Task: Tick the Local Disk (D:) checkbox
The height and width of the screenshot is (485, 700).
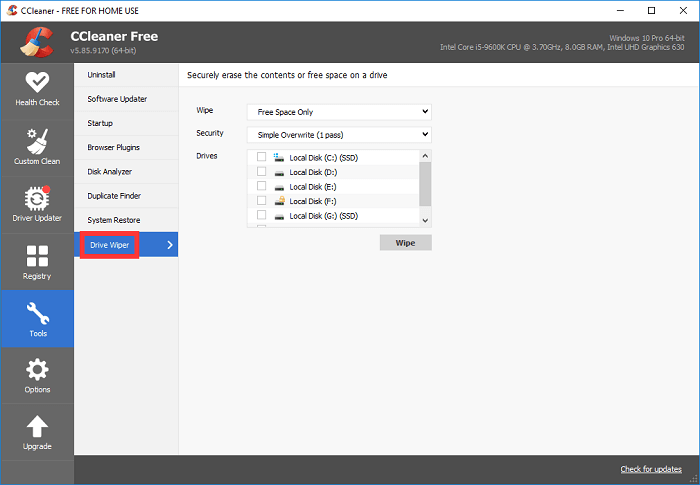Action: pyautogui.click(x=262, y=171)
